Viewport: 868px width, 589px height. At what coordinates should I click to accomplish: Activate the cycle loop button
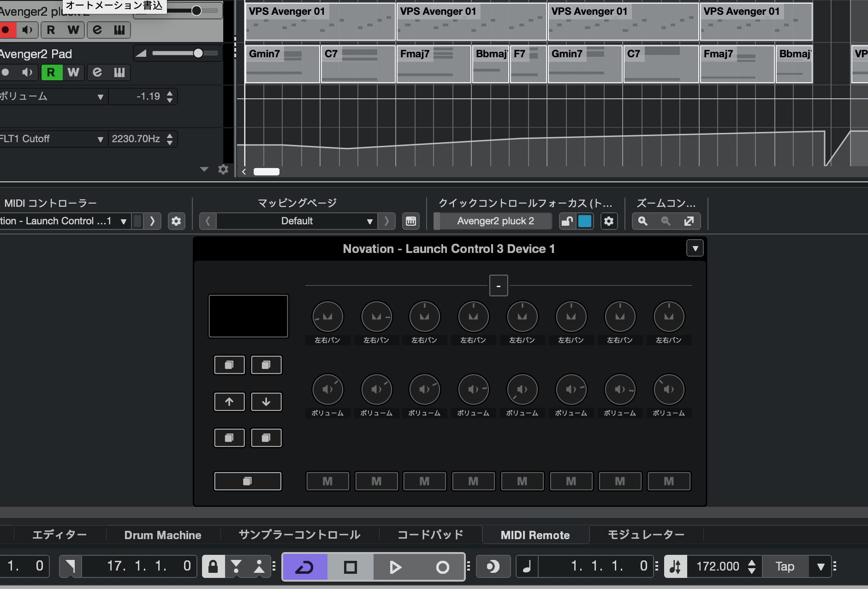pyautogui.click(x=304, y=566)
